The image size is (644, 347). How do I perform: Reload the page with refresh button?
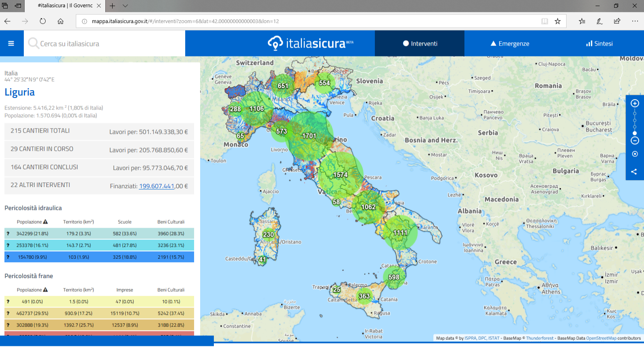[x=43, y=21]
